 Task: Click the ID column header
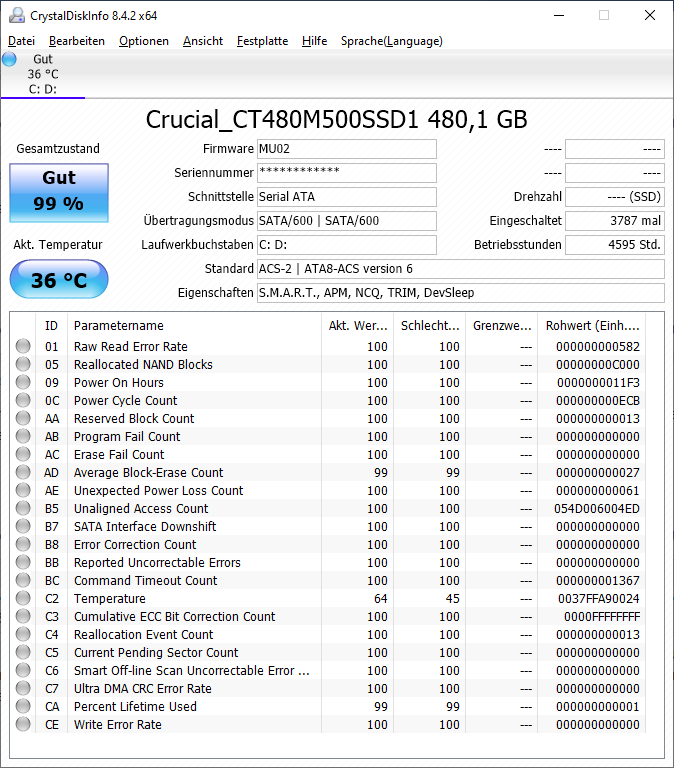click(51, 326)
